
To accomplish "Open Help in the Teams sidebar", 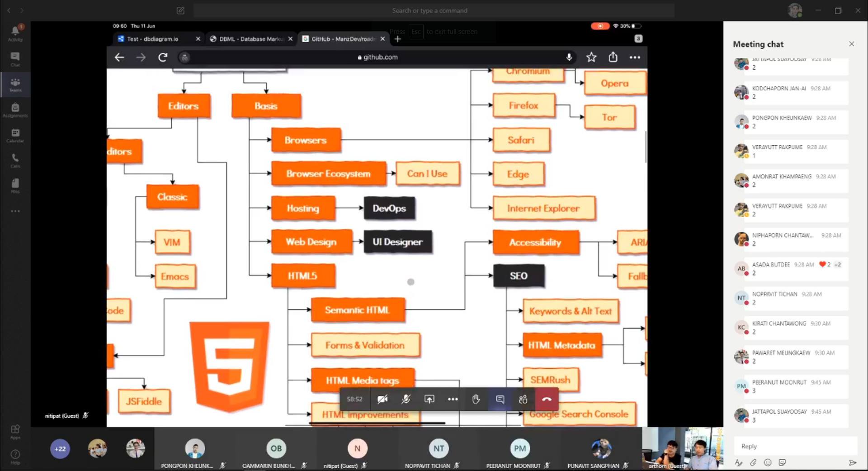I will pos(15,457).
